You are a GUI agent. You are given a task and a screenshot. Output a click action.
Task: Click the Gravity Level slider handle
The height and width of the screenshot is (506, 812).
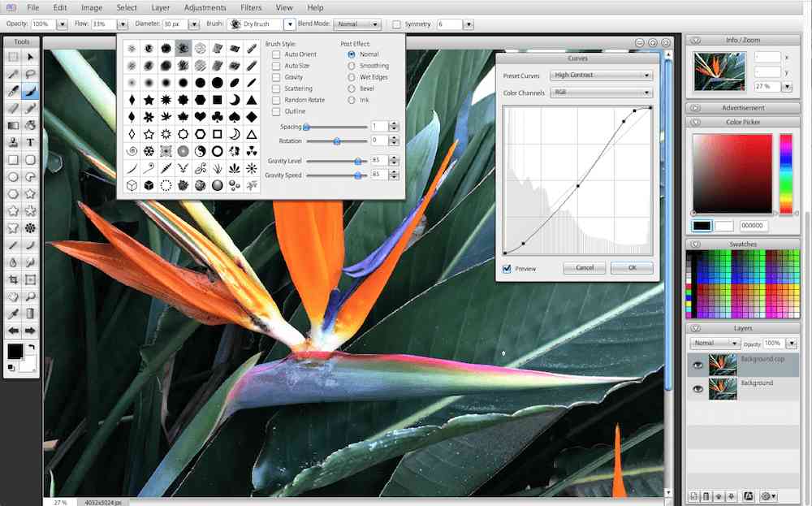tap(357, 161)
